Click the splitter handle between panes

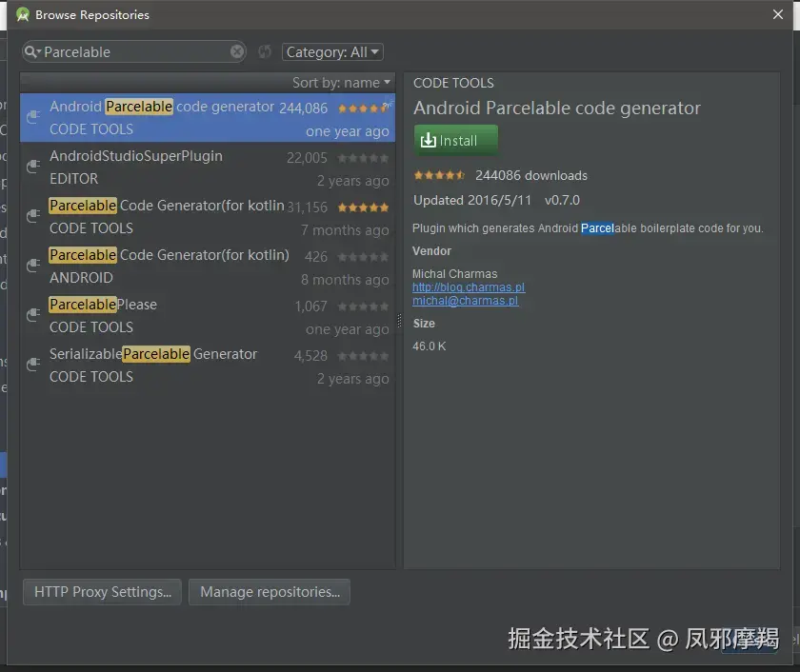(399, 320)
